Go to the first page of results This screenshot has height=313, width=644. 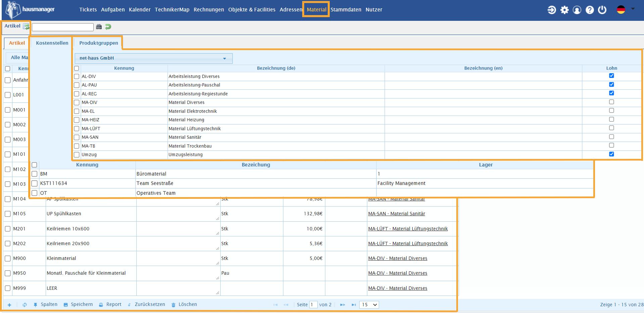click(x=276, y=305)
